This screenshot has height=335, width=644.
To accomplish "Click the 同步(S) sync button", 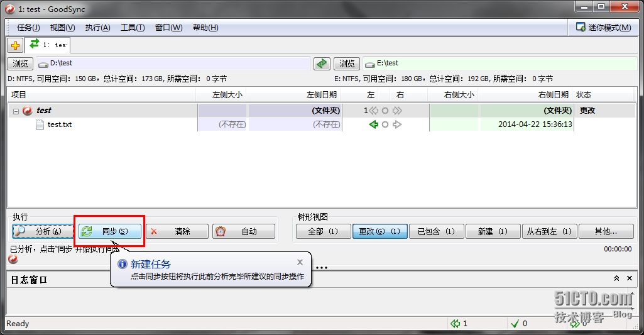I will tap(110, 231).
